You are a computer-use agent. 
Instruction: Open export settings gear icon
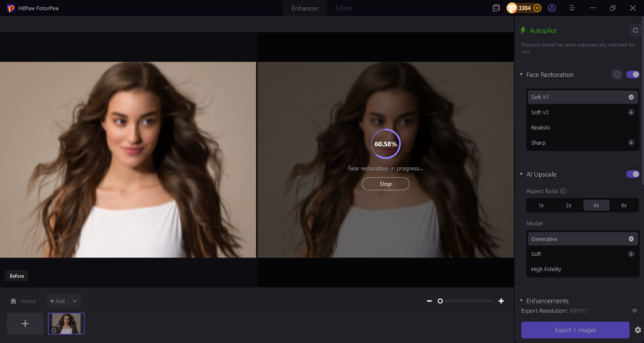(637, 330)
